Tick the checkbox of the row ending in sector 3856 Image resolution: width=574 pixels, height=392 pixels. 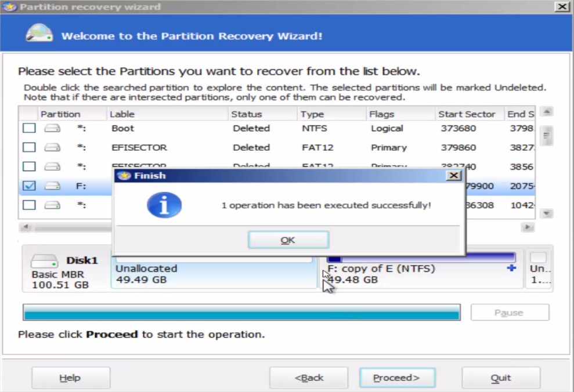(29, 166)
